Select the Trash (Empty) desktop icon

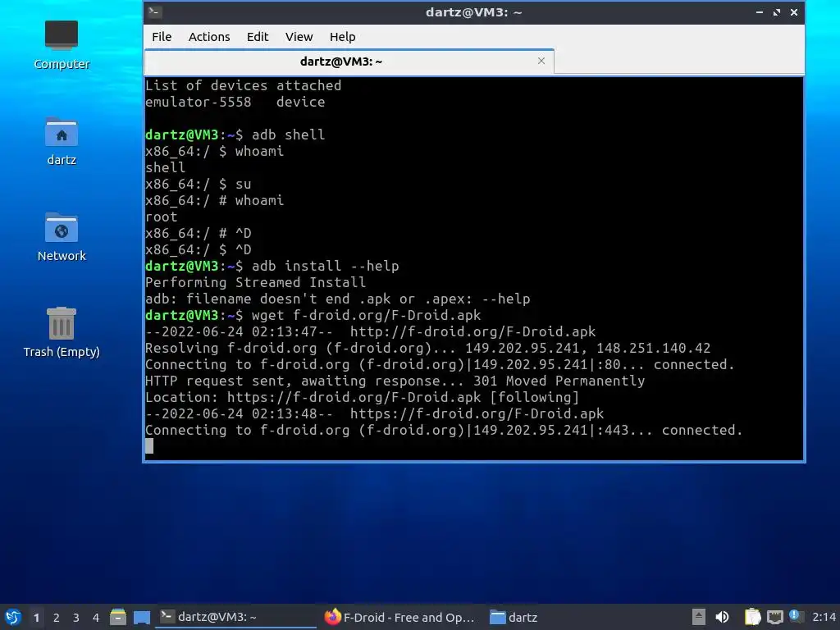[x=62, y=332]
